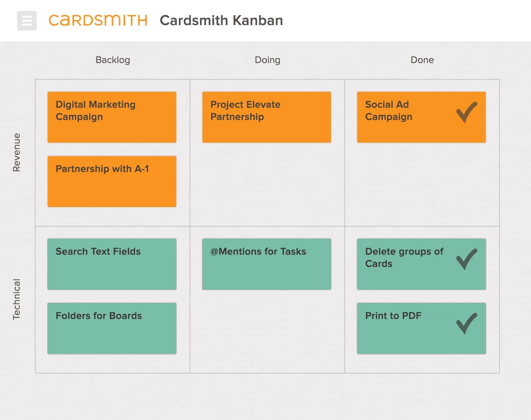531x420 pixels.
Task: Click the @Mentions for Tasks card
Action: tap(266, 264)
